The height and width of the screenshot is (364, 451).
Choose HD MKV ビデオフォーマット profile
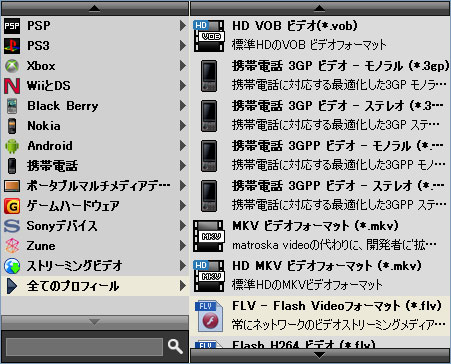[x=320, y=276]
